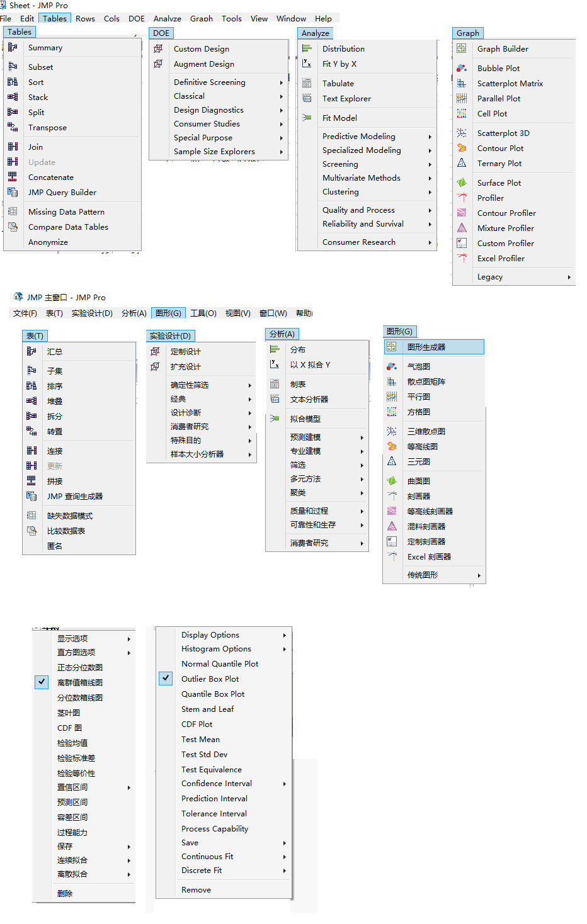Click the Augment Design icon
This screenshot has width=587, height=924.
(158, 64)
